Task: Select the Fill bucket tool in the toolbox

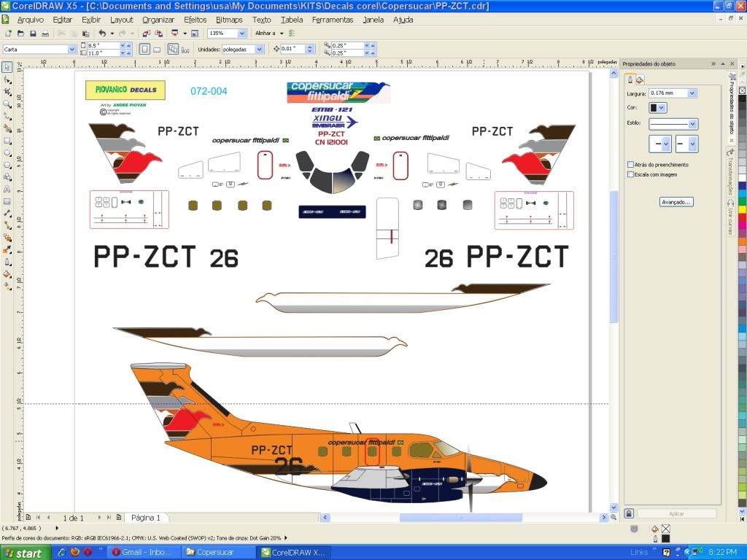Action: pos(7,274)
